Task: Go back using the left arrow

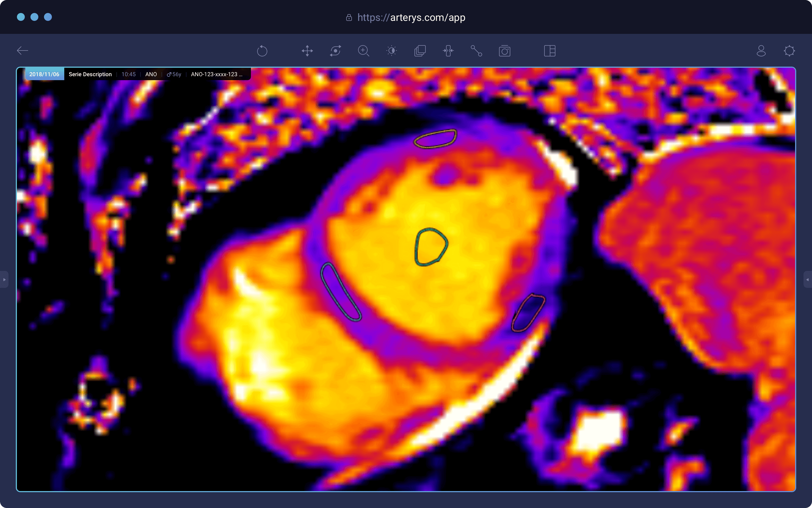Action: coord(23,51)
